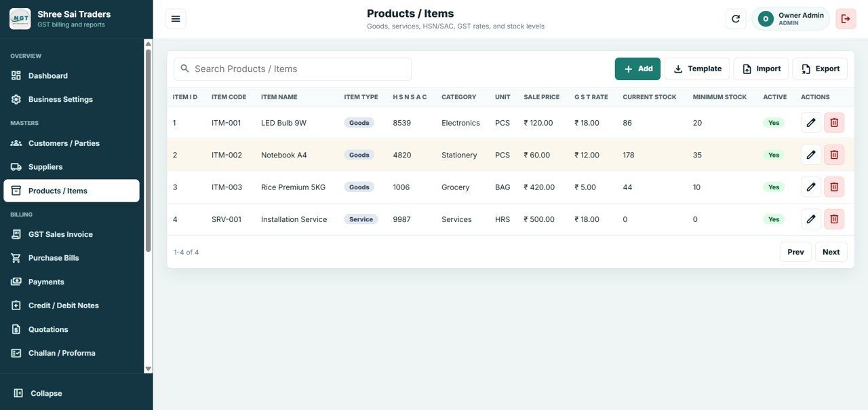868x410 pixels.
Task: Click the Goods badge for LED Bulb
Action: tap(359, 123)
